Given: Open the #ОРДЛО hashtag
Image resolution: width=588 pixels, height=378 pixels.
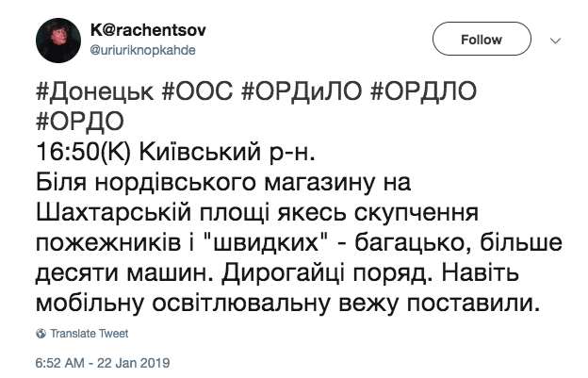Looking at the screenshot, I should pos(423,91).
